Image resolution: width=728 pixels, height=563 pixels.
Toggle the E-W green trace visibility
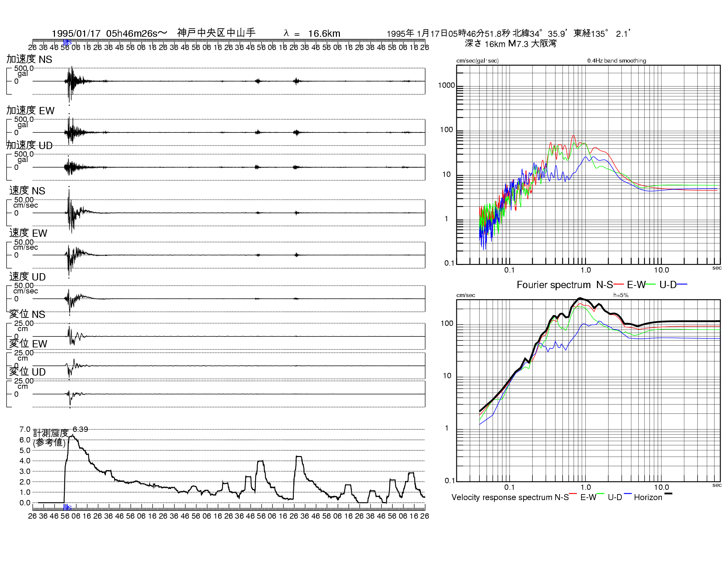click(x=650, y=285)
